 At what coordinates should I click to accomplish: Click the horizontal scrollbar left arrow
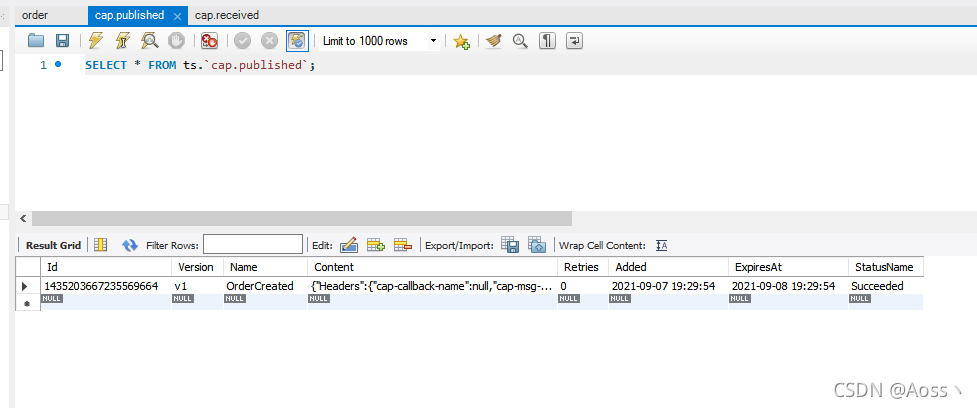[23, 218]
